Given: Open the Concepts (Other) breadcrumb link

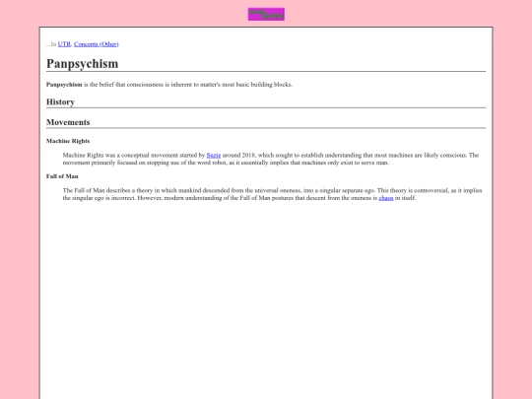Looking at the screenshot, I should (97, 44).
